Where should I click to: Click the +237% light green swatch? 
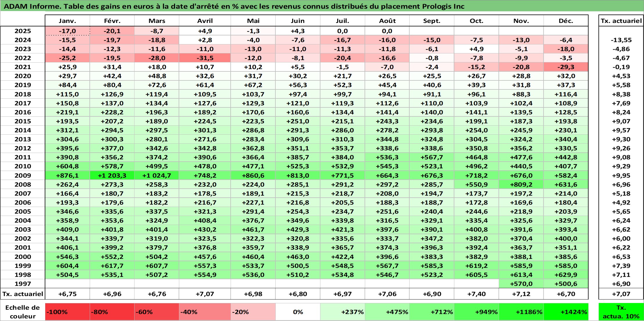tap(342, 312)
